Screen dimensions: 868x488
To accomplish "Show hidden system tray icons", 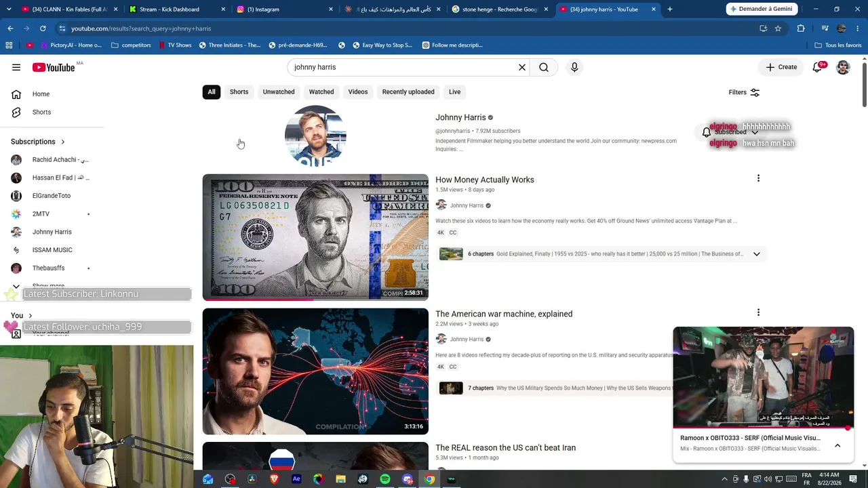I will [724, 479].
